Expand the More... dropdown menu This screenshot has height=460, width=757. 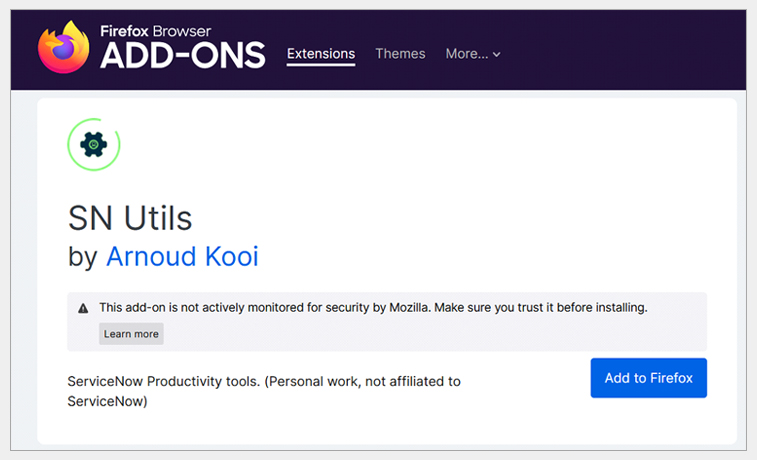pyautogui.click(x=467, y=54)
